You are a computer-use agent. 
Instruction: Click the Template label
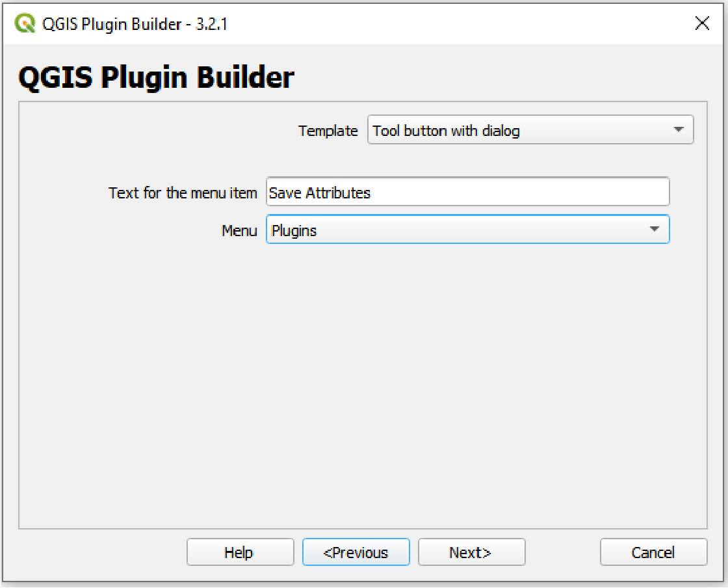pyautogui.click(x=328, y=131)
